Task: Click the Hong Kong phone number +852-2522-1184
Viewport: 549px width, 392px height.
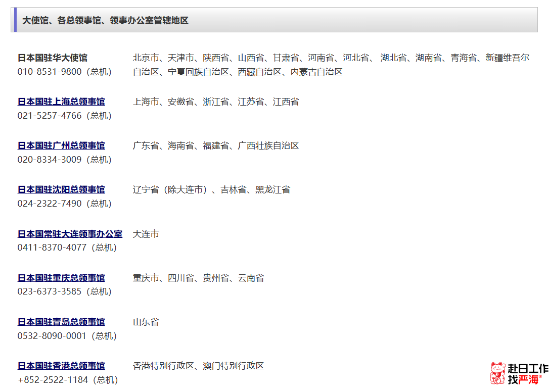Action: coord(53,380)
